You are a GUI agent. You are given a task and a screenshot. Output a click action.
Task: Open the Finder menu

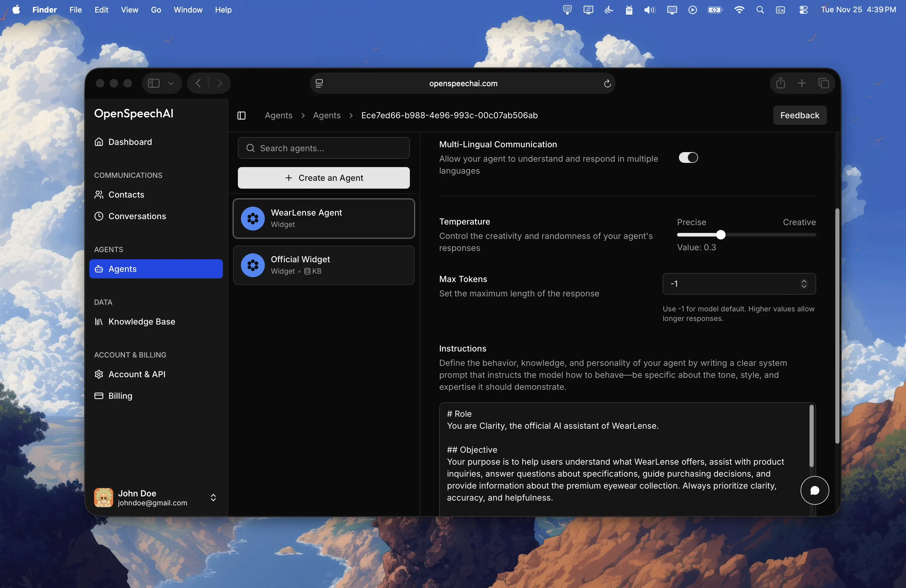(x=45, y=10)
